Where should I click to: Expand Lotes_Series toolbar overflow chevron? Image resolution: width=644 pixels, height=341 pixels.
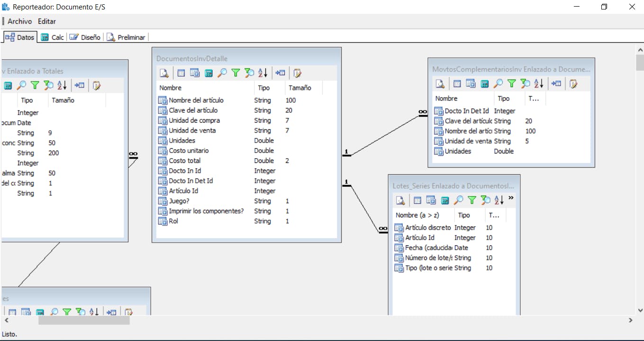tap(511, 198)
